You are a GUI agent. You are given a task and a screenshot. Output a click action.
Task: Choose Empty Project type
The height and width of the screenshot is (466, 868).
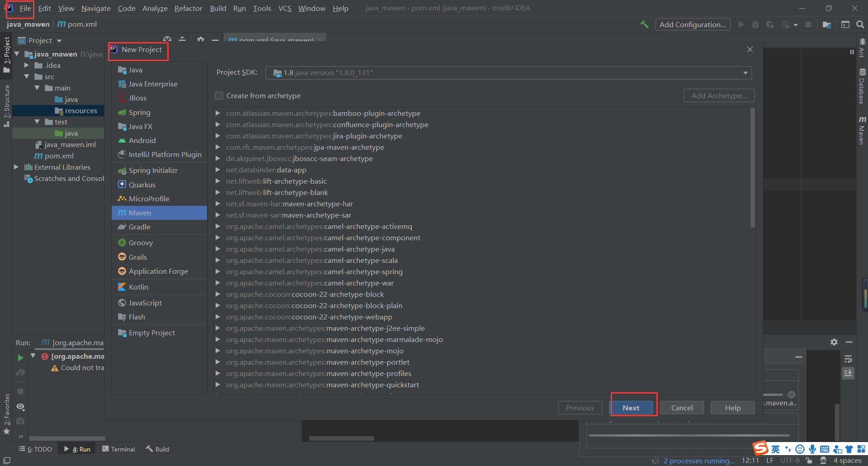(159, 333)
